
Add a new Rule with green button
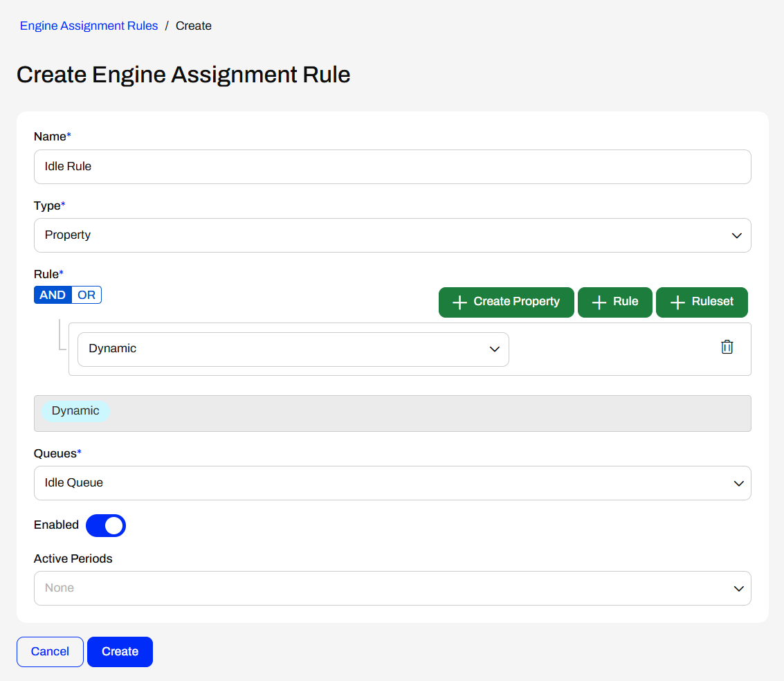[x=615, y=302]
